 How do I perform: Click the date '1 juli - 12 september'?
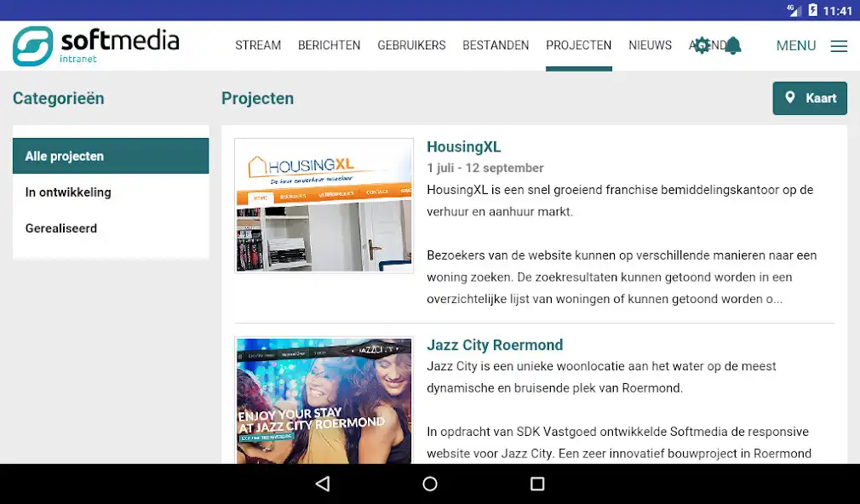485,168
